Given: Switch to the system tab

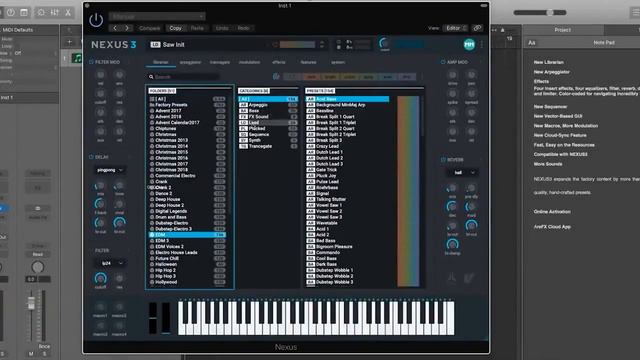Looking at the screenshot, I should pos(338,62).
